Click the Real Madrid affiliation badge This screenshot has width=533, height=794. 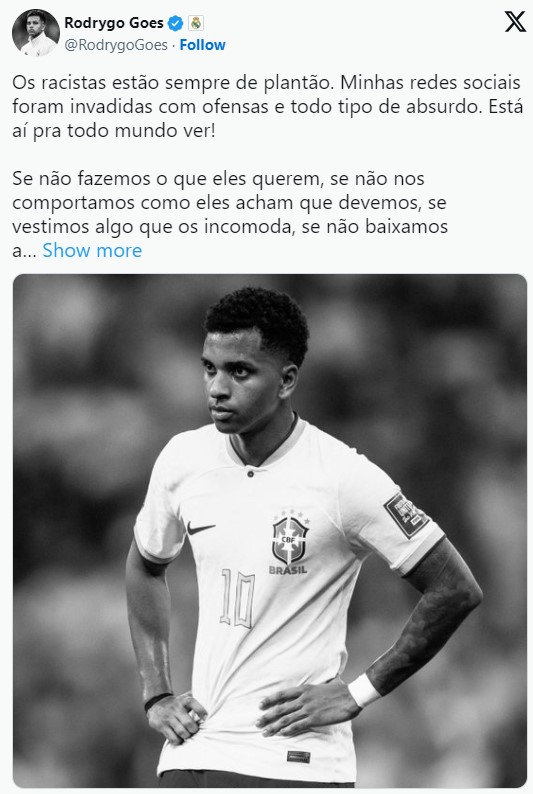point(196,23)
